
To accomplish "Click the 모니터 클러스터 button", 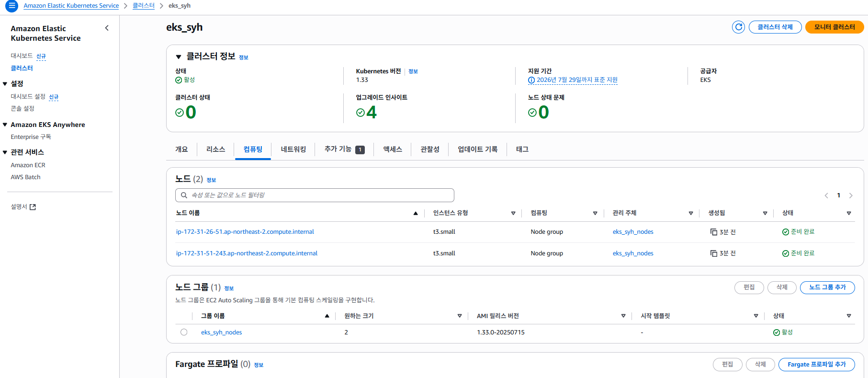I will (x=834, y=27).
